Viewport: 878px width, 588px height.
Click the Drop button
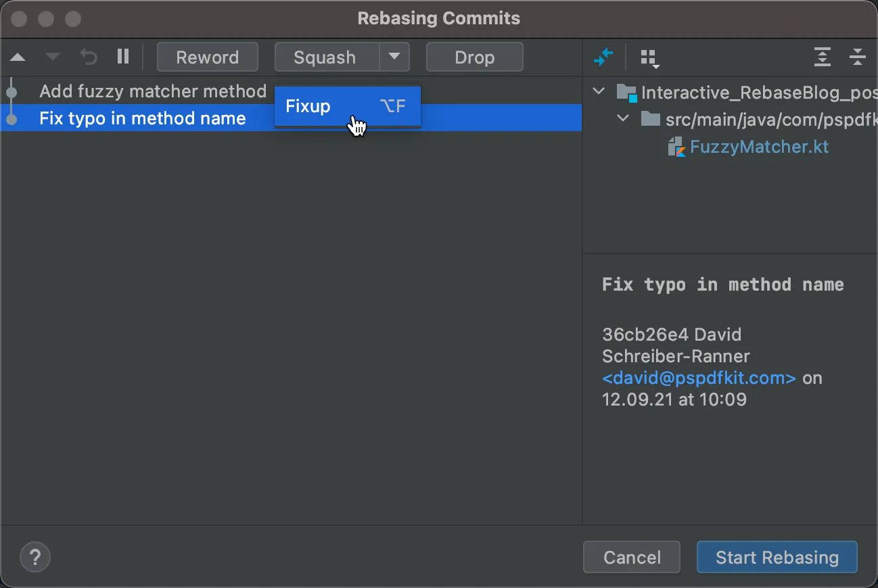click(x=474, y=57)
